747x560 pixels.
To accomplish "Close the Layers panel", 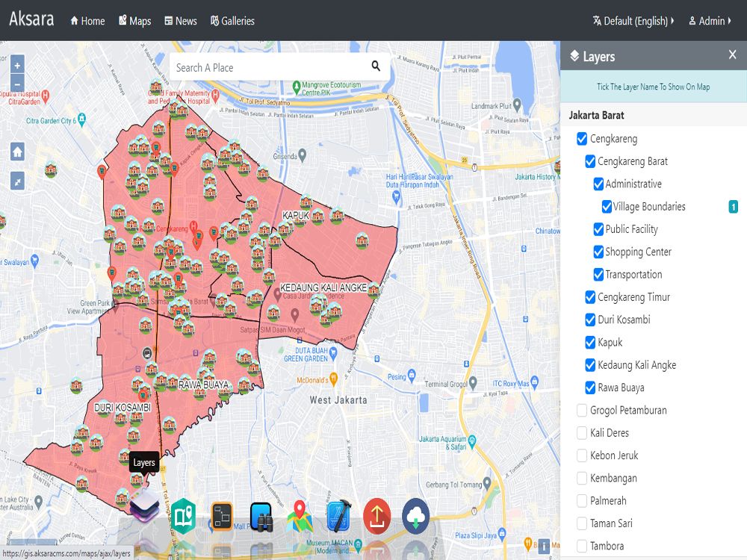I will click(732, 55).
